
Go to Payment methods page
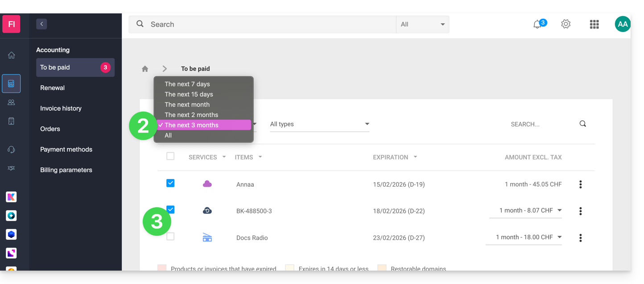(66, 150)
